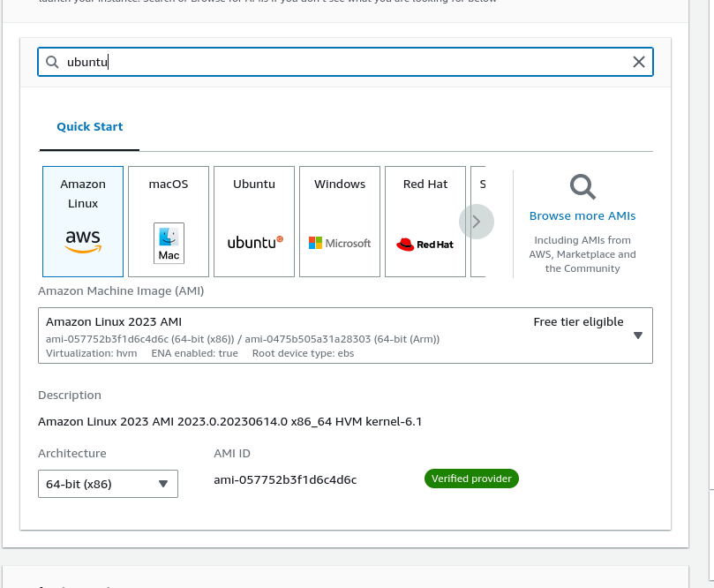Click the ubuntu logo on Ubuntu card
The height and width of the screenshot is (588, 714).
coord(255,242)
